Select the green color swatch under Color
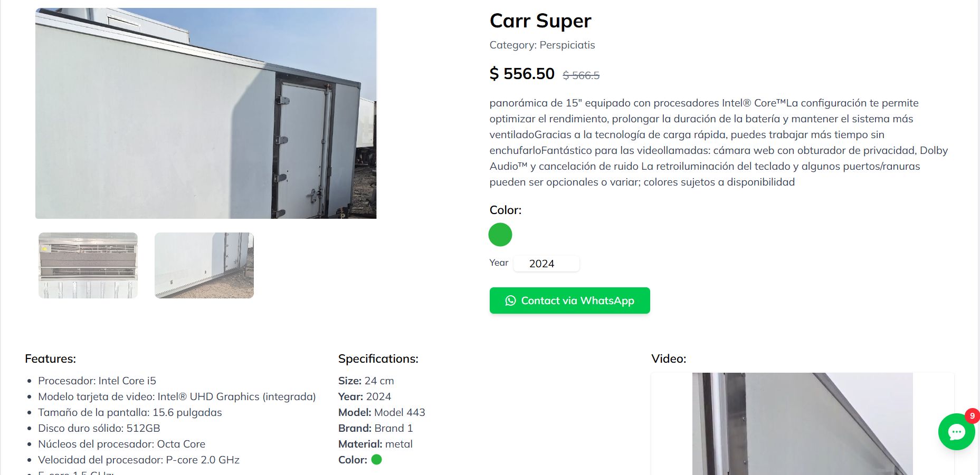The height and width of the screenshot is (475, 980). (500, 235)
